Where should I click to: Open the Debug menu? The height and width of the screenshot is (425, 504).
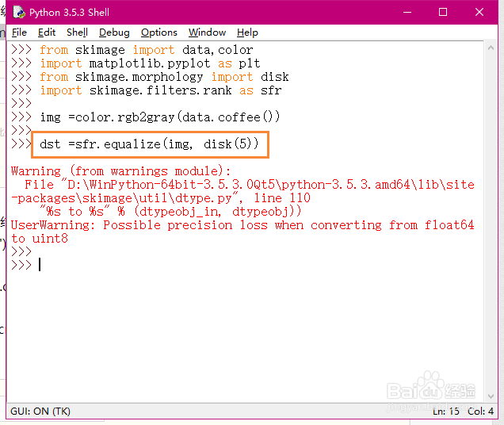coord(114,33)
